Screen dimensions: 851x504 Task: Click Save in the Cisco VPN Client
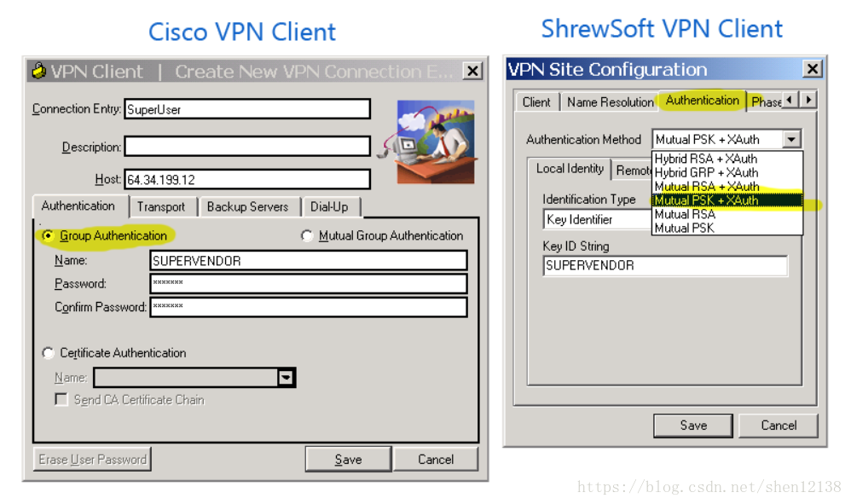coord(348,460)
